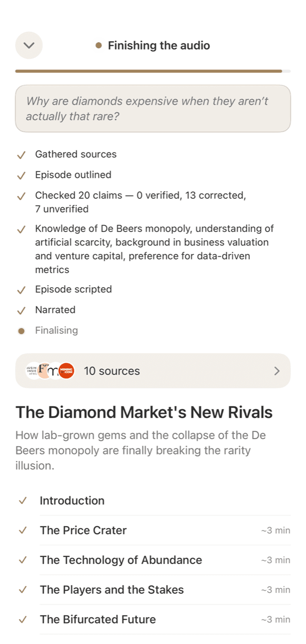The width and height of the screenshot is (306, 644).
Task: Click the 10 sources label
Action: pos(112,371)
